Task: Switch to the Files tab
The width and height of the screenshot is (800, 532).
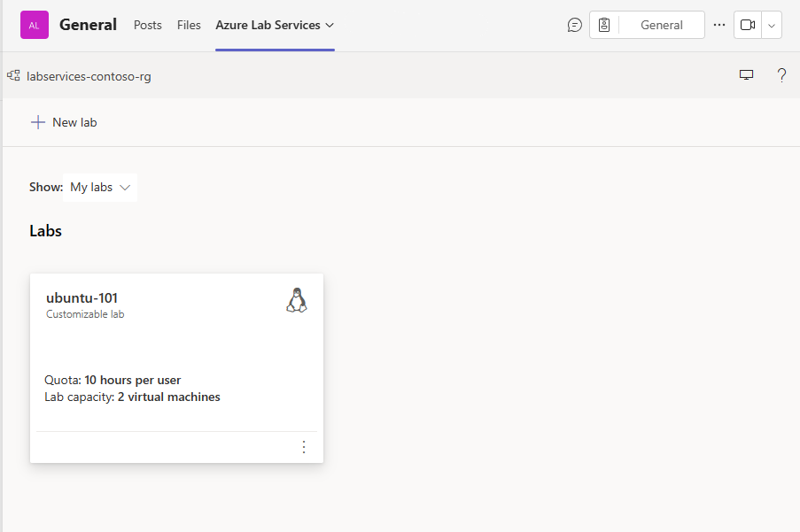Action: pos(189,25)
